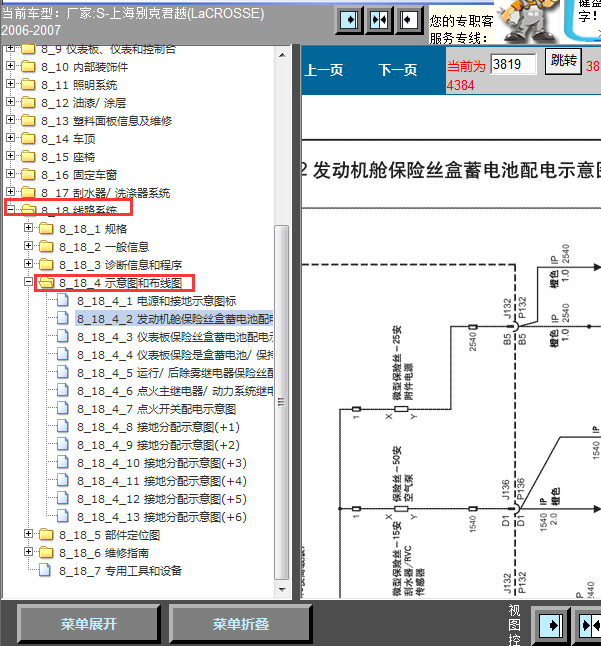Click folder icon of 8_10 内部装饰件
The width and height of the screenshot is (601, 646).
coord(28,66)
